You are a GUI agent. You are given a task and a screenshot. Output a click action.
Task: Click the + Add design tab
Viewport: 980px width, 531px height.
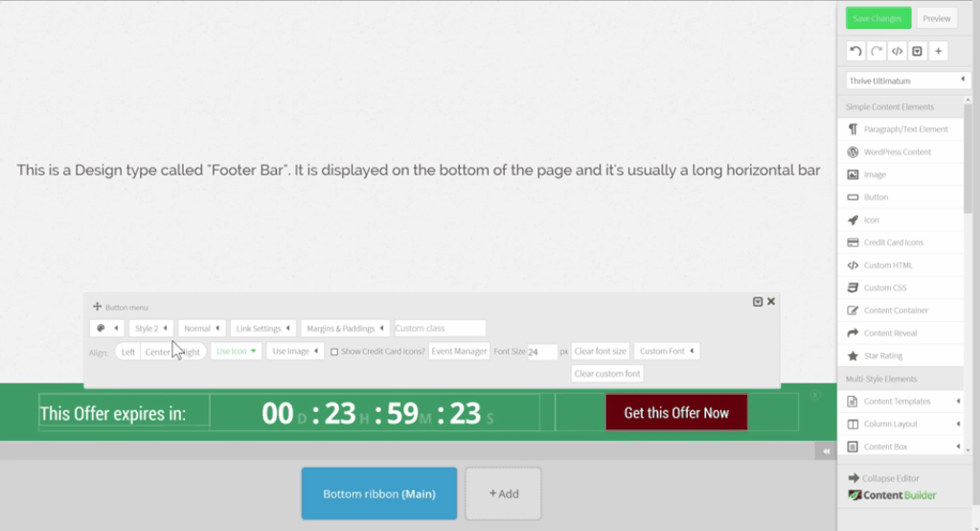click(503, 494)
